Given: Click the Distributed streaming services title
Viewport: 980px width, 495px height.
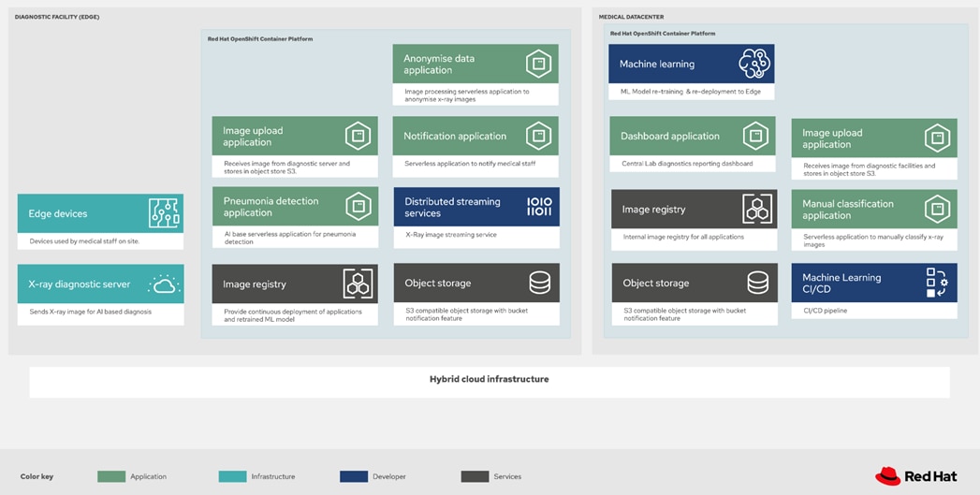Looking at the screenshot, I should tap(452, 208).
